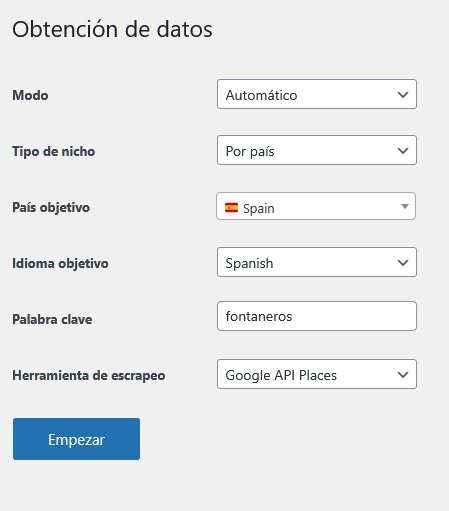Start the process with the Empezar button
This screenshot has width=449, height=511.
point(76,439)
